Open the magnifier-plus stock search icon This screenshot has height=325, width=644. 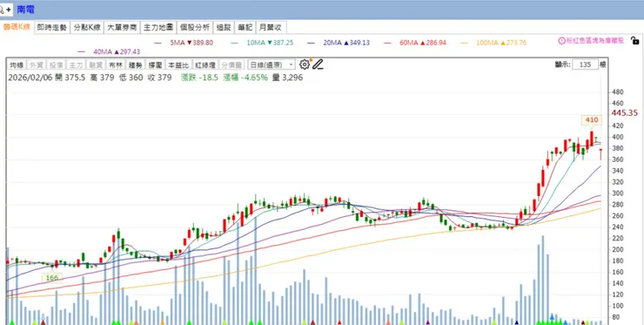tap(6, 9)
